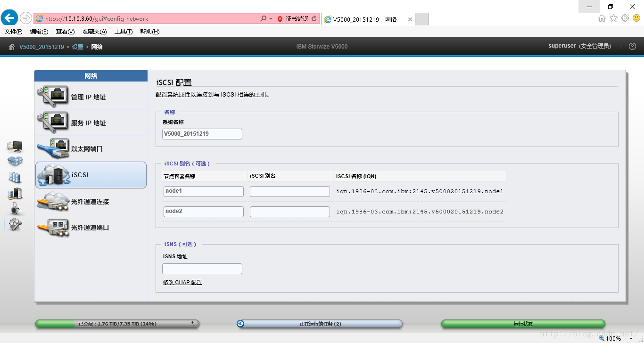Click the 运行状态 health status bar
The width and height of the screenshot is (644, 343).
point(523,324)
